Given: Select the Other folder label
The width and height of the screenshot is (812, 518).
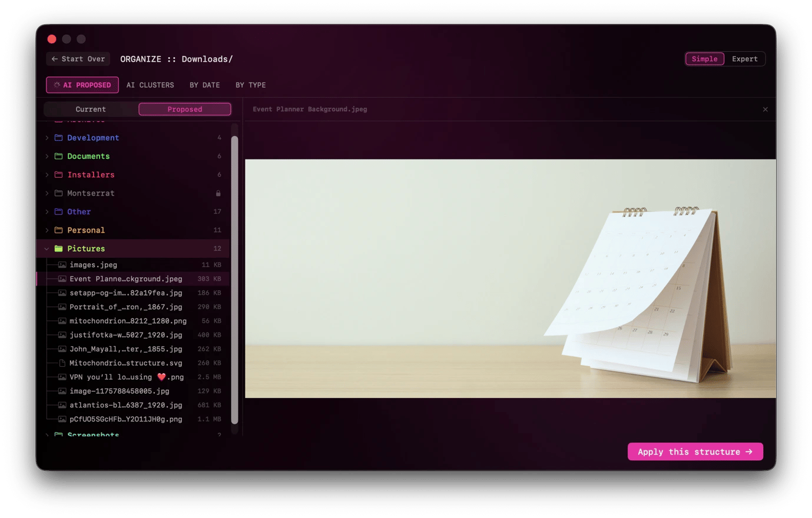Looking at the screenshot, I should [x=79, y=212].
